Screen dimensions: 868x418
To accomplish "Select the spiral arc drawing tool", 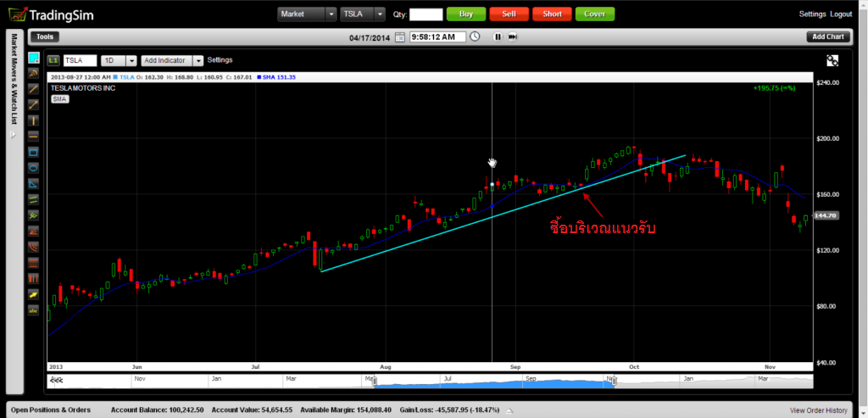I will [34, 73].
